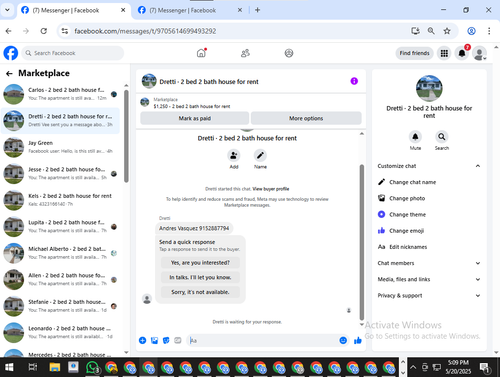Open more actions plus icon in composer
Viewport: 500px width, 377px height.
pyautogui.click(x=142, y=340)
